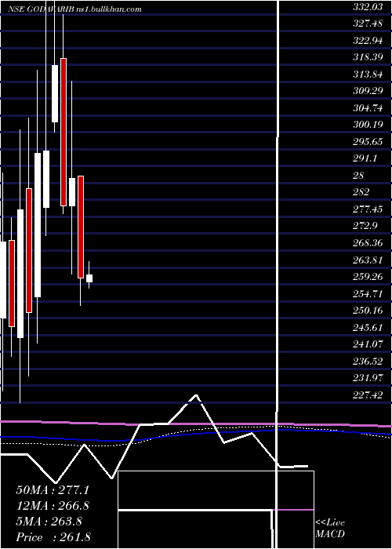The height and width of the screenshot is (549, 392).
Task: Select the 245.61 price axis label
Action: (x=368, y=328)
